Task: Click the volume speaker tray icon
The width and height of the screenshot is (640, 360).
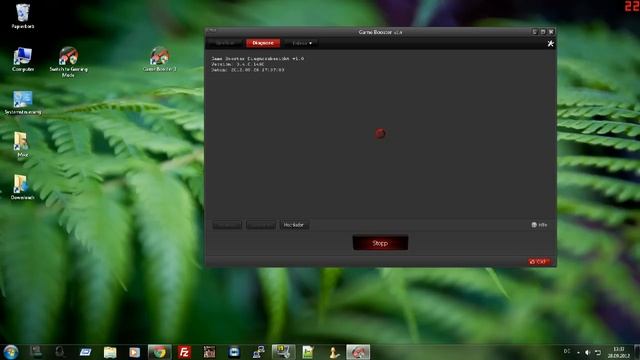Action: point(587,352)
